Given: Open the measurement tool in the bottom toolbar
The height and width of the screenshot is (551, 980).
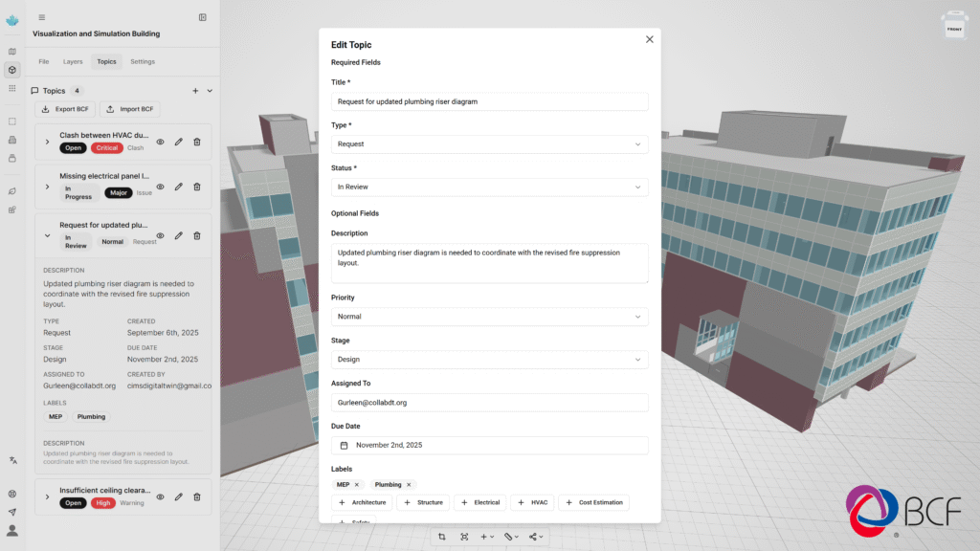Looking at the screenshot, I should click(x=510, y=537).
